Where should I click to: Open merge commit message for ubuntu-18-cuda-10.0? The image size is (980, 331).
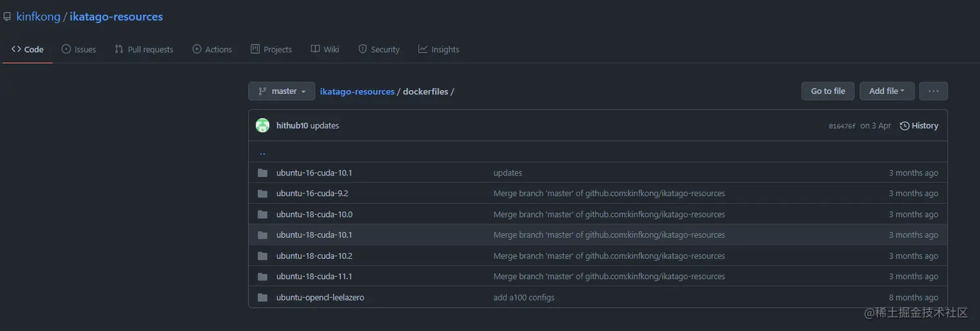point(609,214)
